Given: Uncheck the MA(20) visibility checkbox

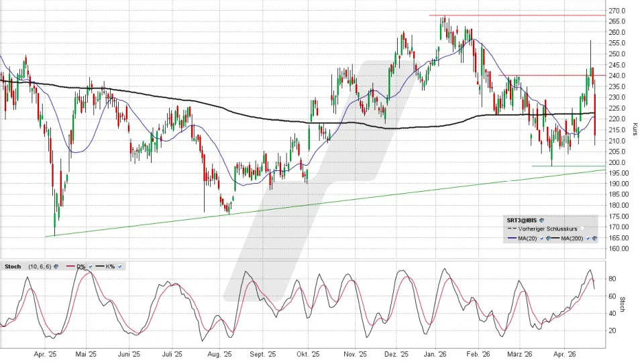Looking at the screenshot, I should point(541,239).
